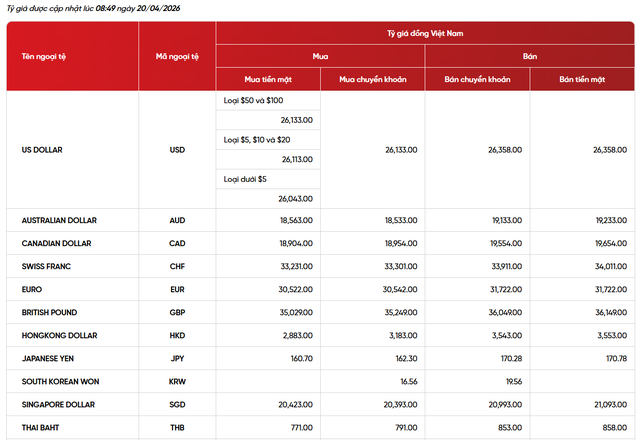Select the CAD currency code
640x440 pixels.
[x=177, y=244]
